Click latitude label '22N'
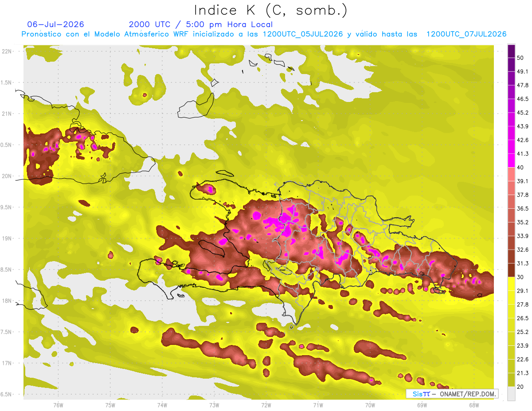Image resolution: width=532 pixels, height=411 pixels. click(x=7, y=51)
